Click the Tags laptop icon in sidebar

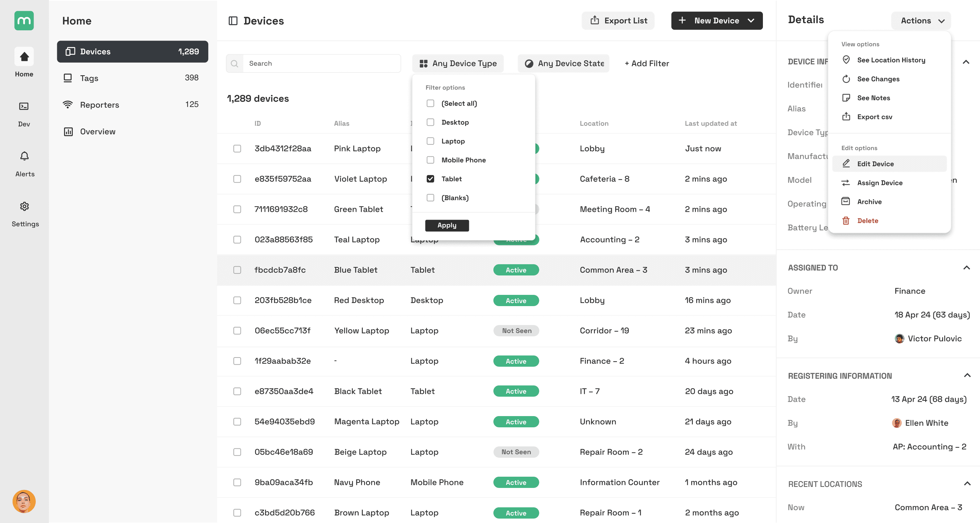pos(68,78)
